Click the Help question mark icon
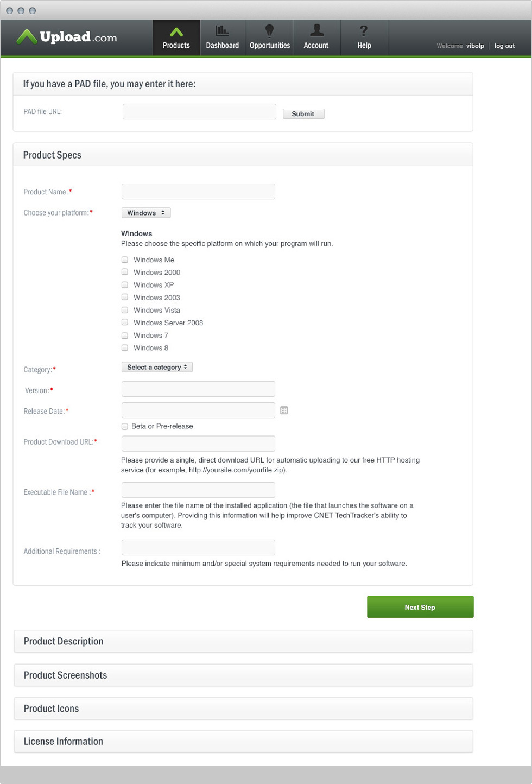This screenshot has width=532, height=784. pos(364,31)
